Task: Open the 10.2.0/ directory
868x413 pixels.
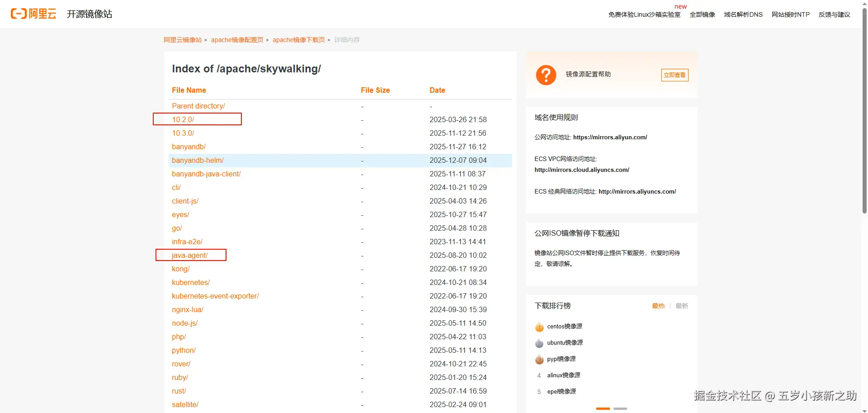Action: click(183, 119)
